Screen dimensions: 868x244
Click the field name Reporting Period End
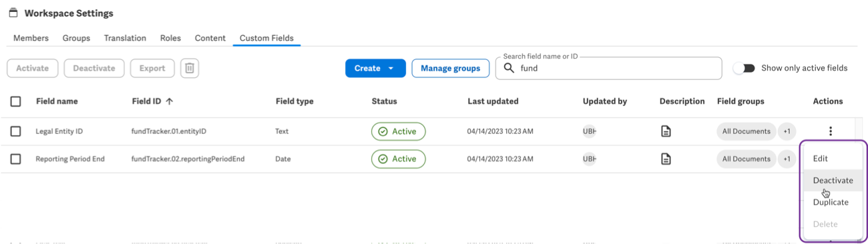click(x=70, y=159)
